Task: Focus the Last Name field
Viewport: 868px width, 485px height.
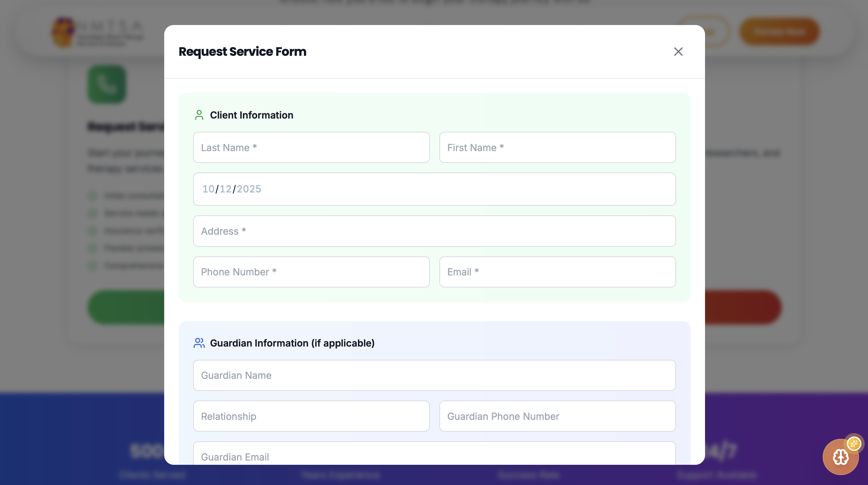Action: click(x=311, y=147)
